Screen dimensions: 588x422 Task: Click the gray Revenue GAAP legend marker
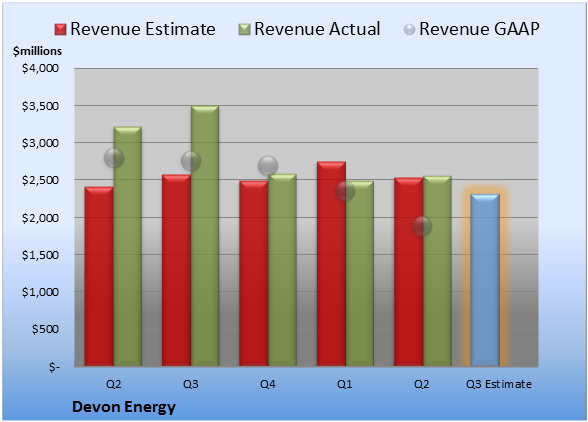(410, 30)
